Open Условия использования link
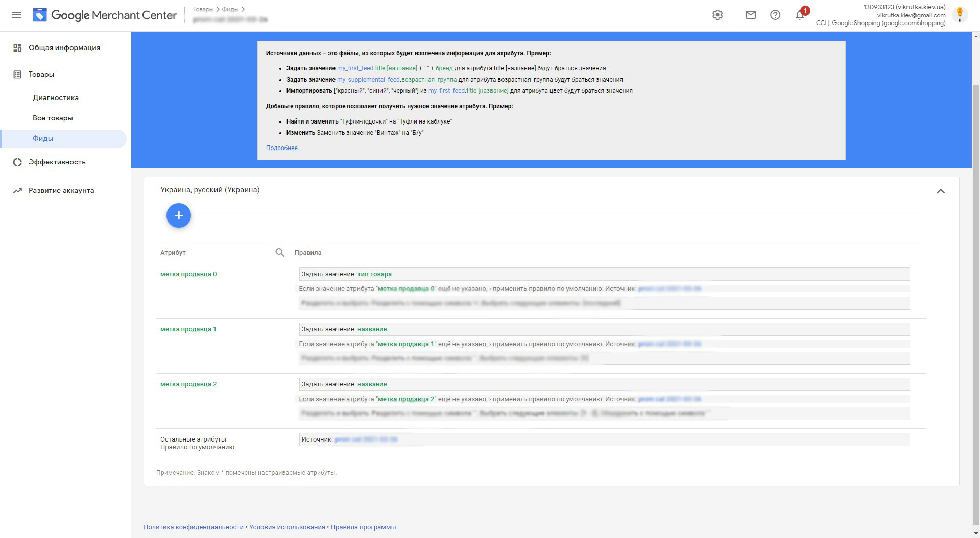 click(287, 527)
